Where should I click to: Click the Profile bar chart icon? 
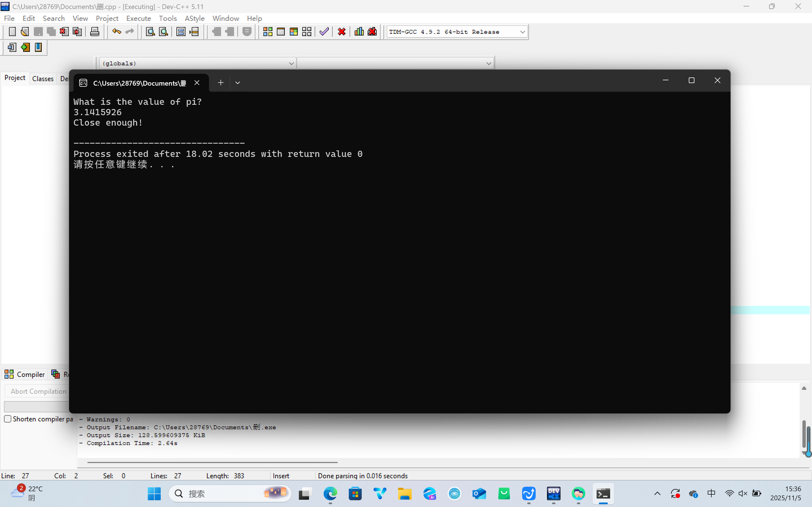pos(359,32)
